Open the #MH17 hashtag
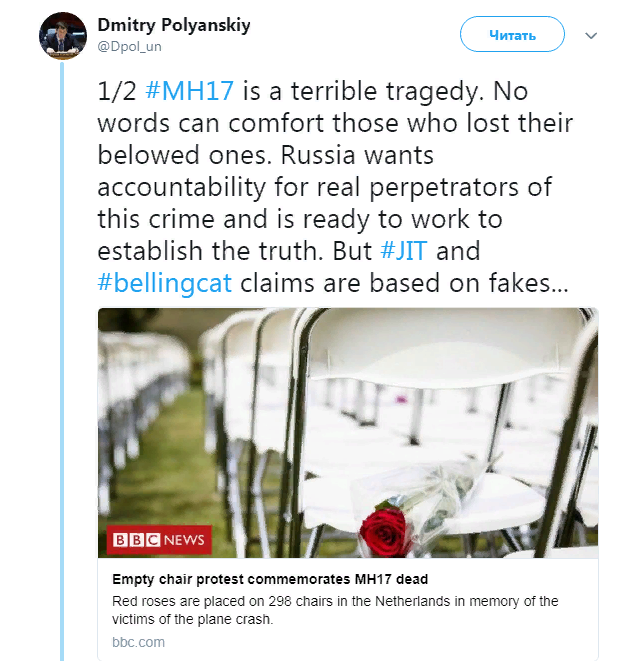This screenshot has height=661, width=637. coord(190,89)
